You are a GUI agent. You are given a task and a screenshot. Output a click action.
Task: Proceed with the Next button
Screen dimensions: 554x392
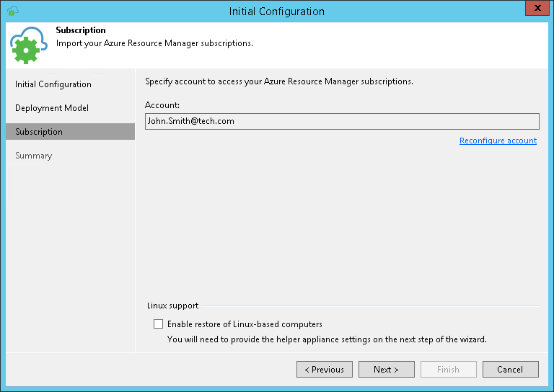click(387, 370)
